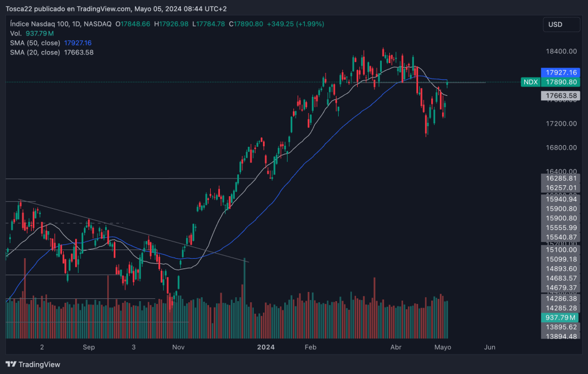Click the 15100.00 price level label
The image size is (588, 374).
coord(560,250)
